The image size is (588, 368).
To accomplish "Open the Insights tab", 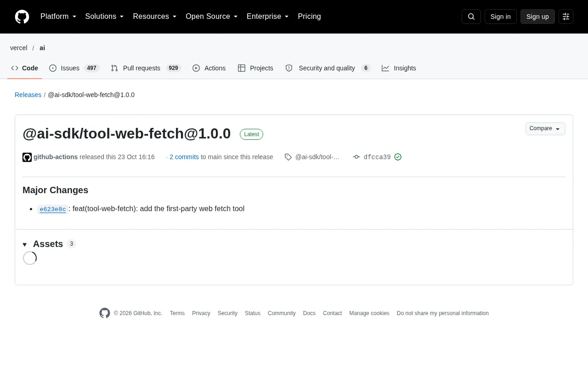I will coord(399,68).
